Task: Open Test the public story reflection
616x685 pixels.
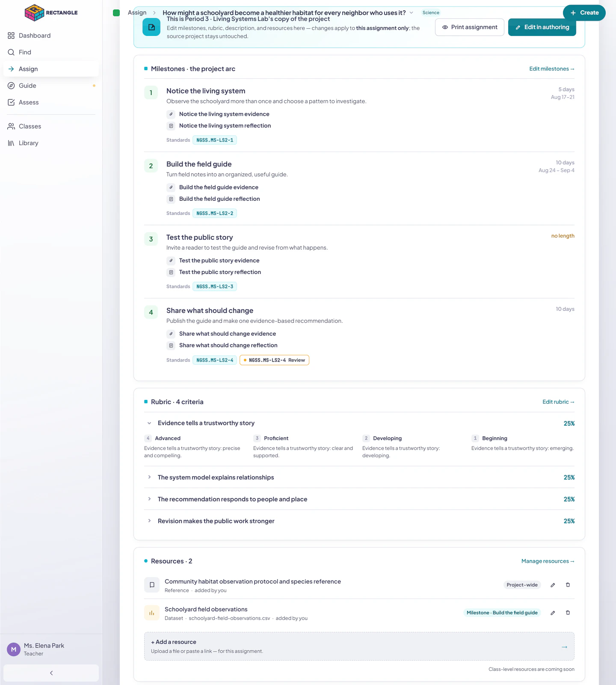Action: (220, 272)
